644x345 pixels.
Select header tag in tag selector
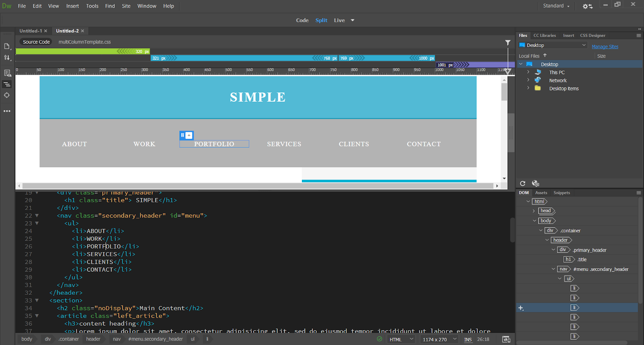[93, 339]
